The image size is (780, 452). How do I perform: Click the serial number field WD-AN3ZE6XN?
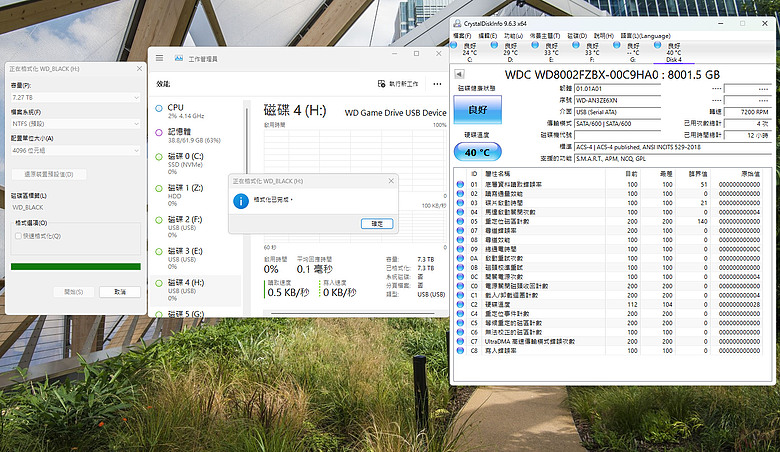[617, 100]
